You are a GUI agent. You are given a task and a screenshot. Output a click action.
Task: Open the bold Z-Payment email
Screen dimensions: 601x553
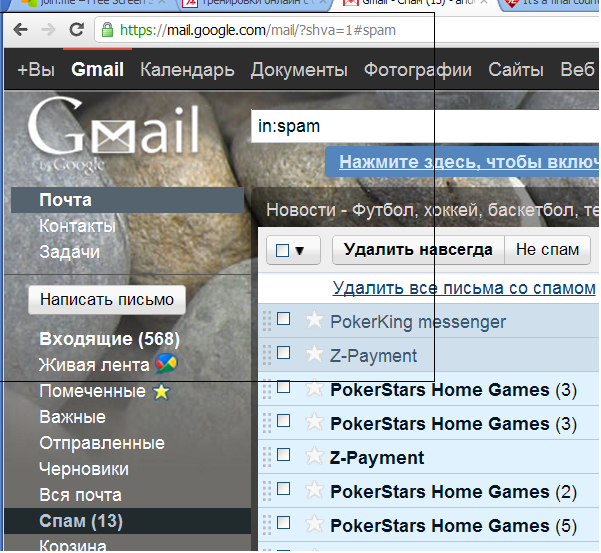pyautogui.click(x=377, y=458)
